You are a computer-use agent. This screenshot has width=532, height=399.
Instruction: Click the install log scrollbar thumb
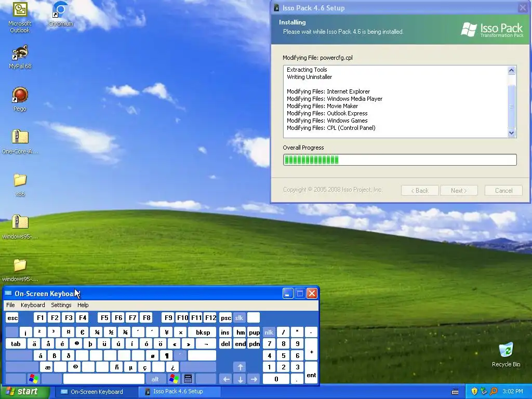[511, 106]
